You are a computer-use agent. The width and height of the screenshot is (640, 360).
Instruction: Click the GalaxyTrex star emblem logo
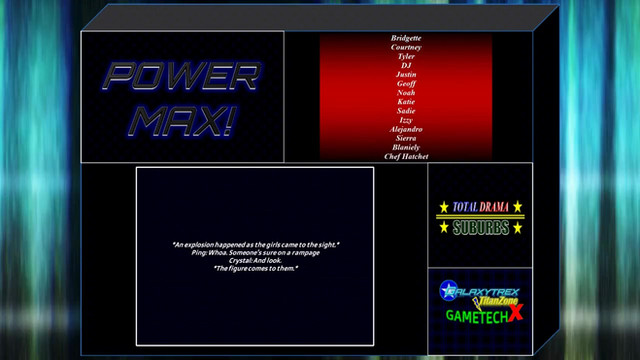click(x=449, y=291)
